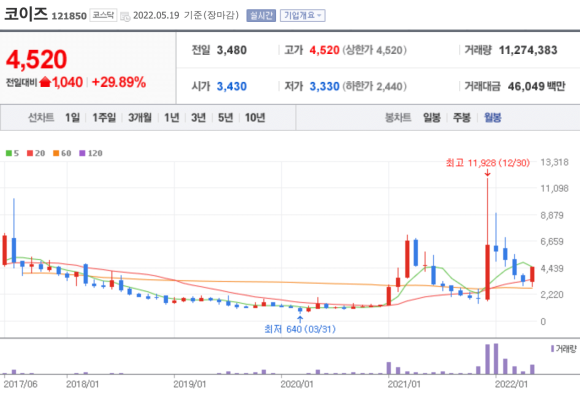The height and width of the screenshot is (395, 580).
Task: Click the 13,318 price axis label
Action: coord(554,162)
